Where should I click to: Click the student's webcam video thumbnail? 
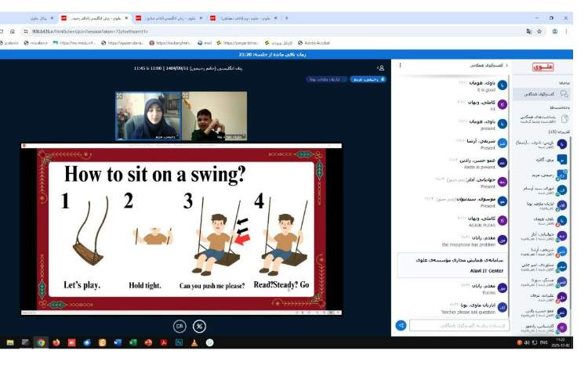[214, 116]
